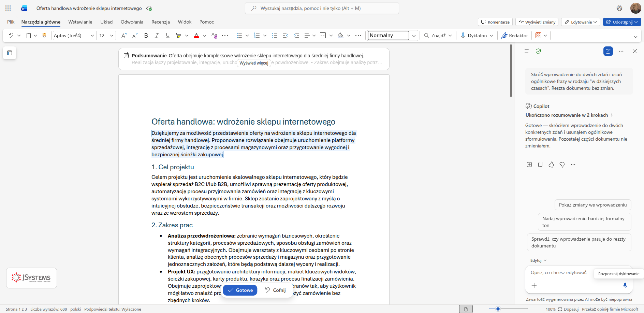Expand 'Ukończono rozumowanie w 2 krokach'
644x313 pixels.
(x=569, y=115)
